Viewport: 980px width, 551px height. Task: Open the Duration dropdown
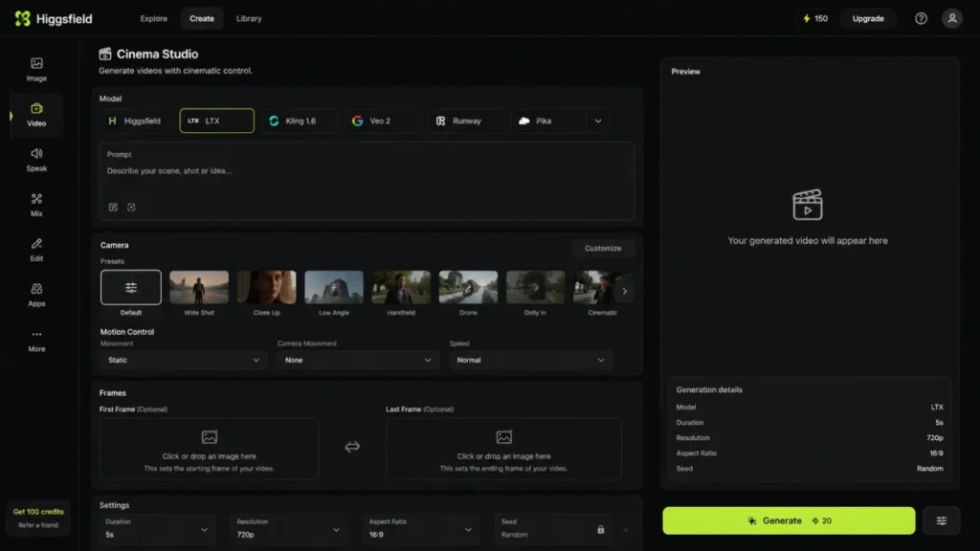[158, 529]
